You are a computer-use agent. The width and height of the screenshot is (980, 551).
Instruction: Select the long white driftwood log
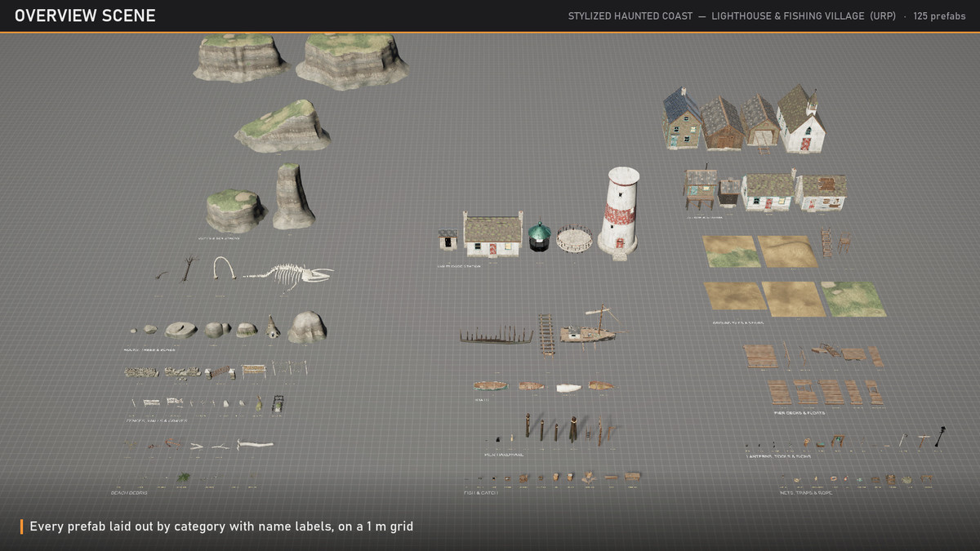[x=255, y=444]
